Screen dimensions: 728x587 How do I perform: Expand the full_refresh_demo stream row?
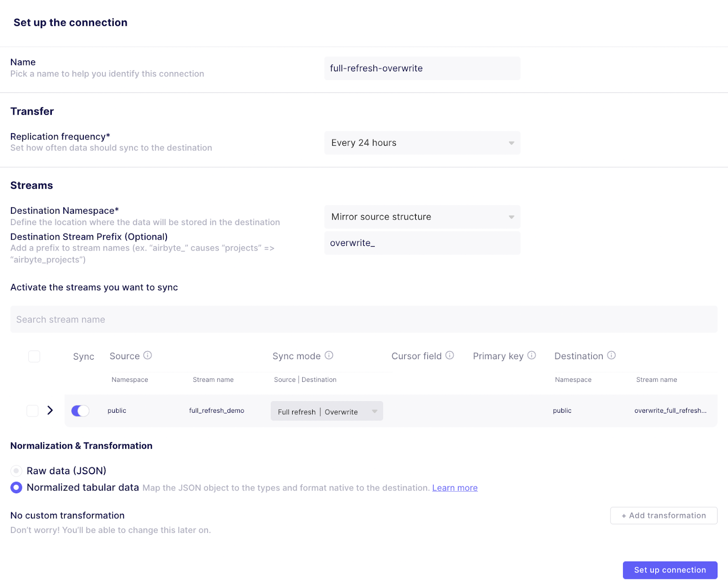(x=50, y=410)
